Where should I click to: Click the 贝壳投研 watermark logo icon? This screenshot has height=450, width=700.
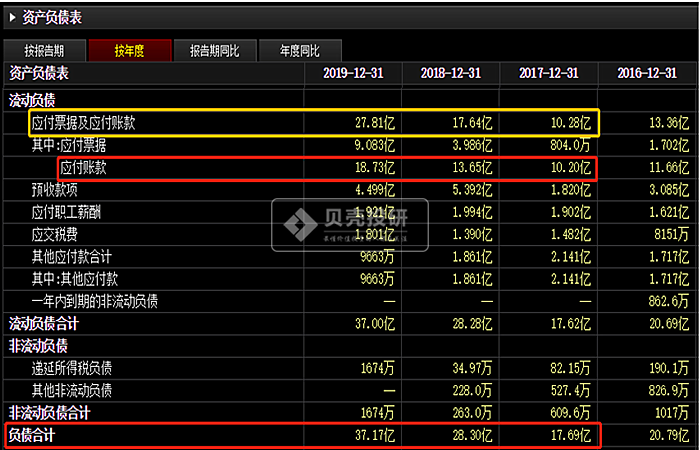coord(298,223)
